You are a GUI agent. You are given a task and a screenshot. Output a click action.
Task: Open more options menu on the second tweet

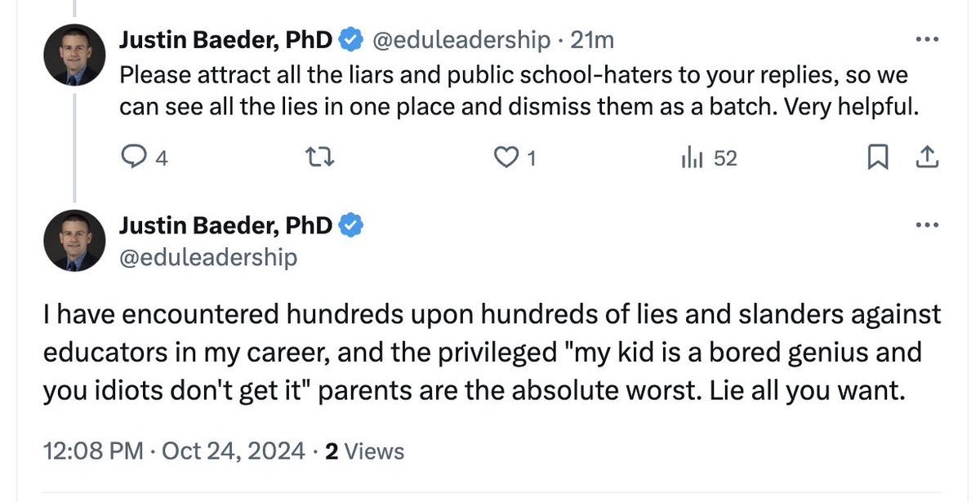pyautogui.click(x=926, y=224)
